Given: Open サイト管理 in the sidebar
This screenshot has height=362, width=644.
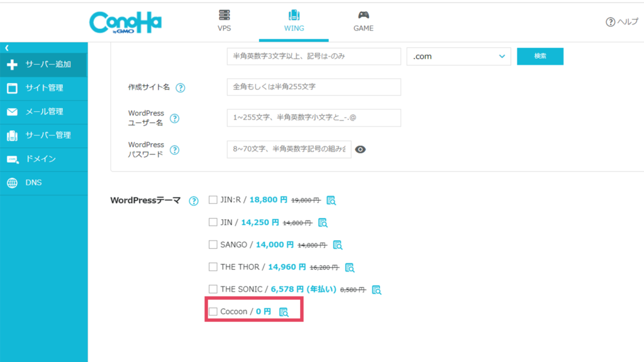Looking at the screenshot, I should pyautogui.click(x=43, y=88).
